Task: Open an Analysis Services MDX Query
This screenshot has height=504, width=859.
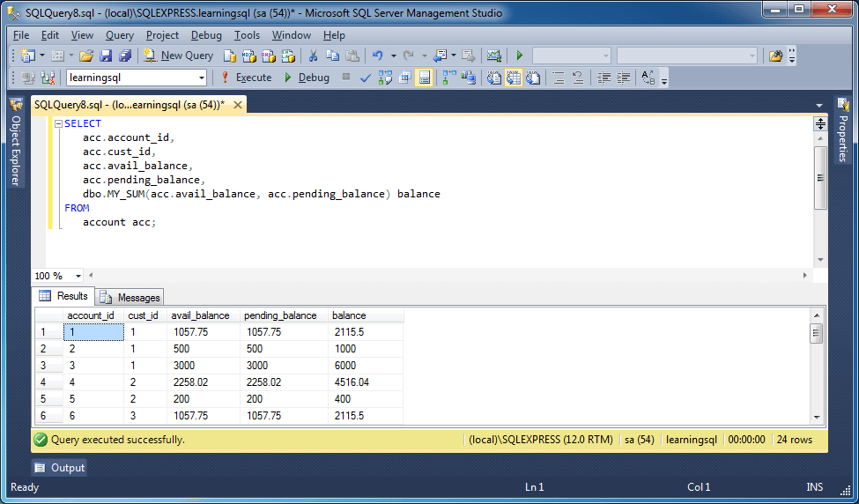Action: pyautogui.click(x=249, y=56)
